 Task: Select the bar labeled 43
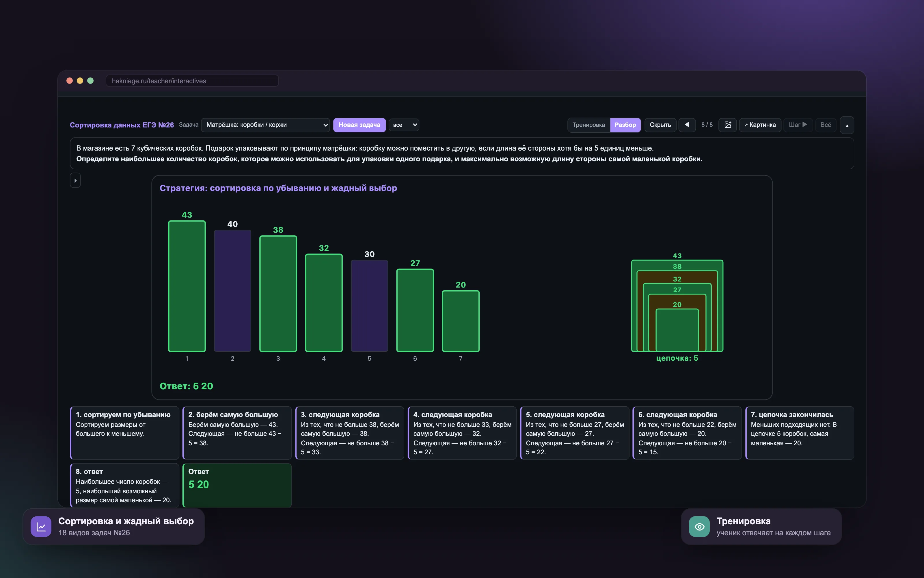tap(187, 286)
